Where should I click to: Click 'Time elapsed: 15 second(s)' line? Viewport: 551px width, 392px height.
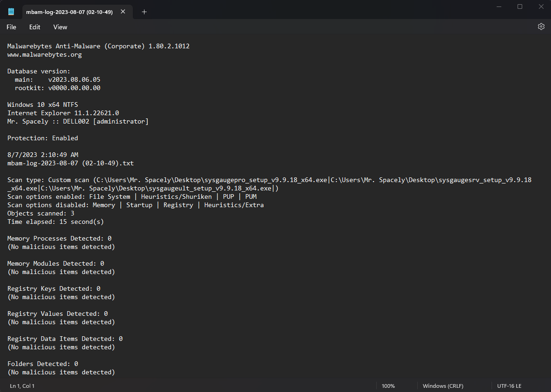pyautogui.click(x=56, y=222)
